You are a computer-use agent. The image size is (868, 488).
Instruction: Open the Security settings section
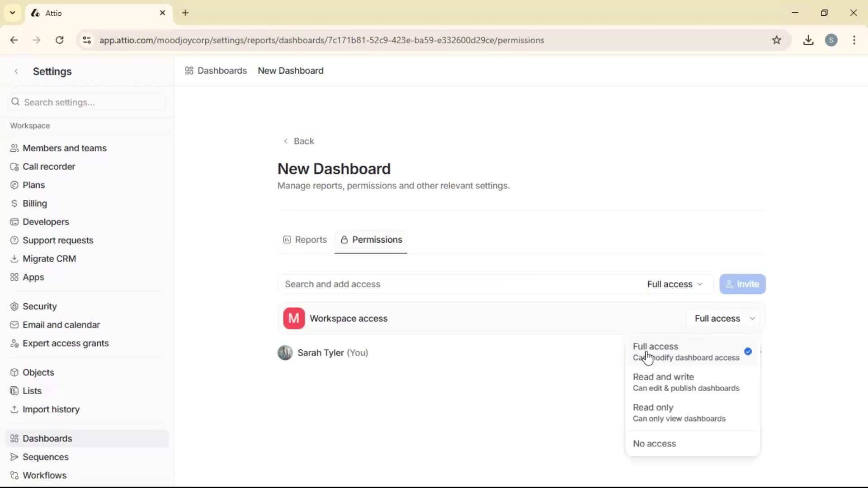[39, 306]
